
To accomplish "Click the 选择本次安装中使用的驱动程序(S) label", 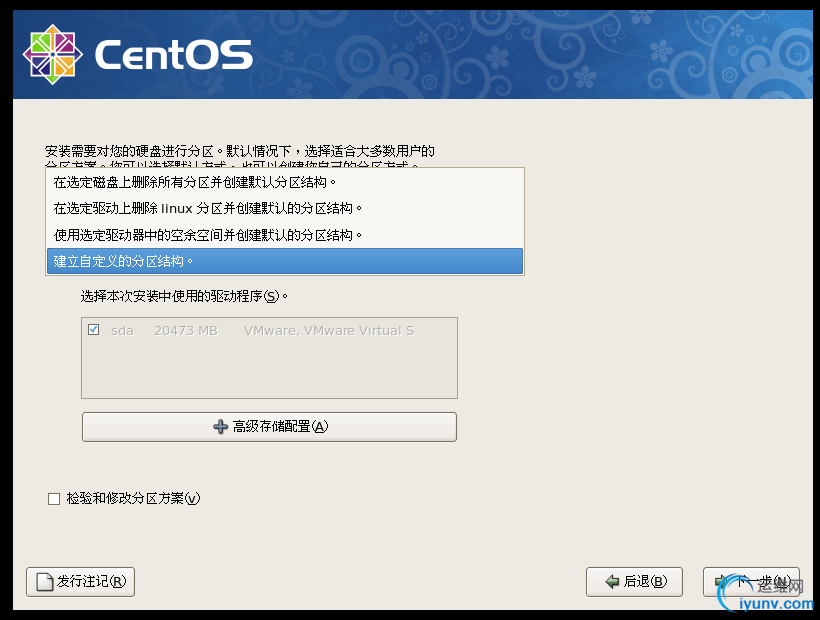I will click(x=185, y=297).
